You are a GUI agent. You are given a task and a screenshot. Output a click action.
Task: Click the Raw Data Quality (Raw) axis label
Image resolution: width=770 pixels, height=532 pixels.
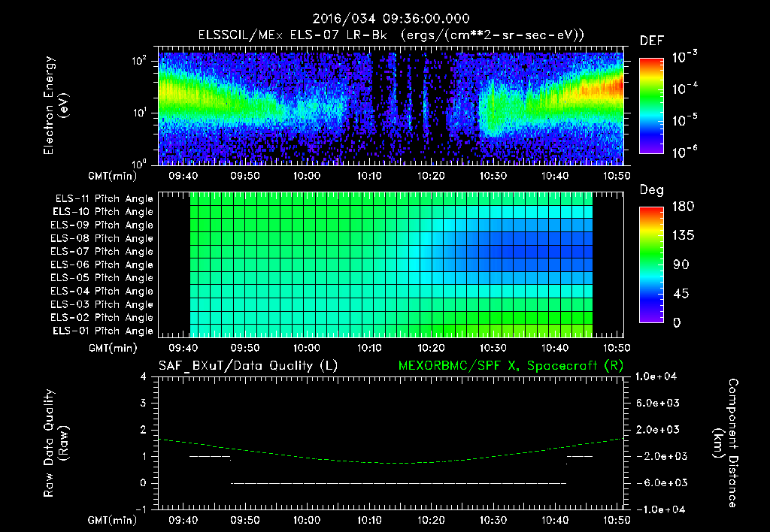[56, 443]
